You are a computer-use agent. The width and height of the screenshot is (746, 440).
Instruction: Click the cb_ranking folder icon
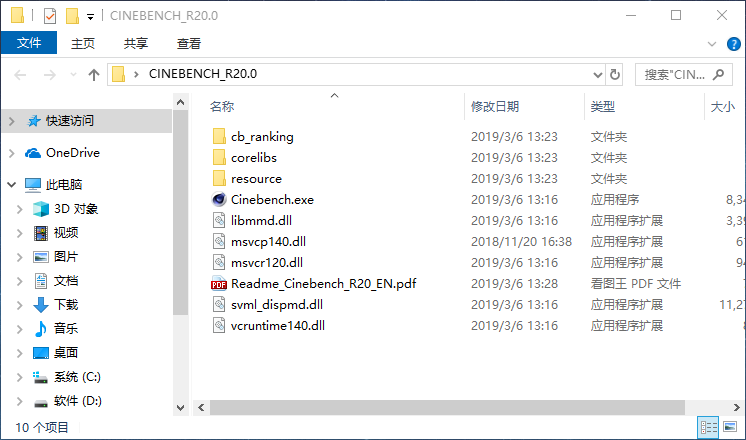tap(220, 136)
